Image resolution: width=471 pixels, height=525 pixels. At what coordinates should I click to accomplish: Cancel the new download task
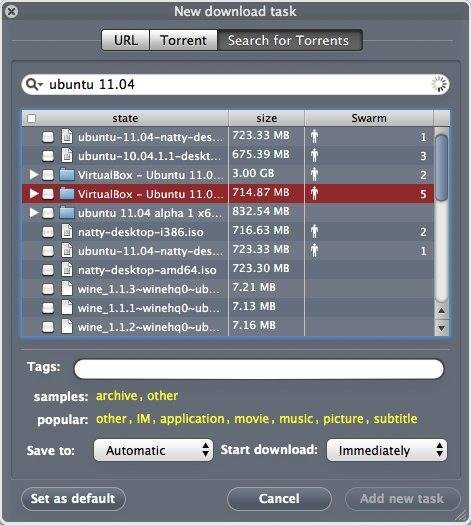pos(279,499)
